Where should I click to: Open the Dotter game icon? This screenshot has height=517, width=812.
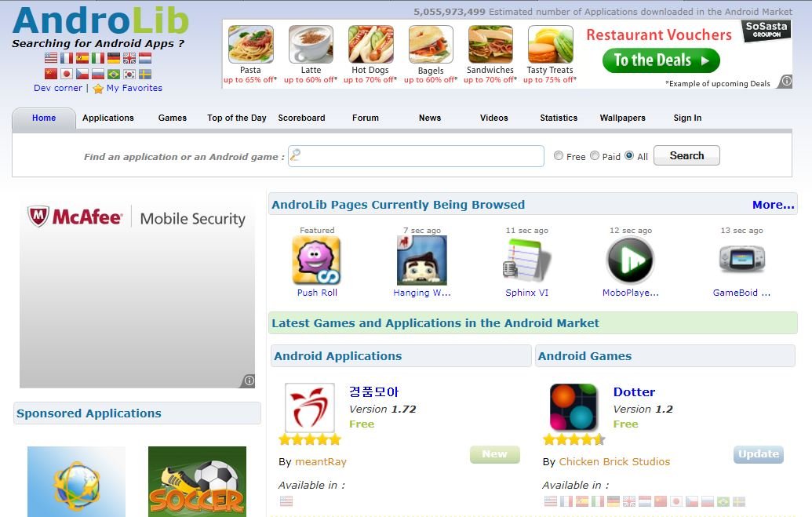point(573,407)
